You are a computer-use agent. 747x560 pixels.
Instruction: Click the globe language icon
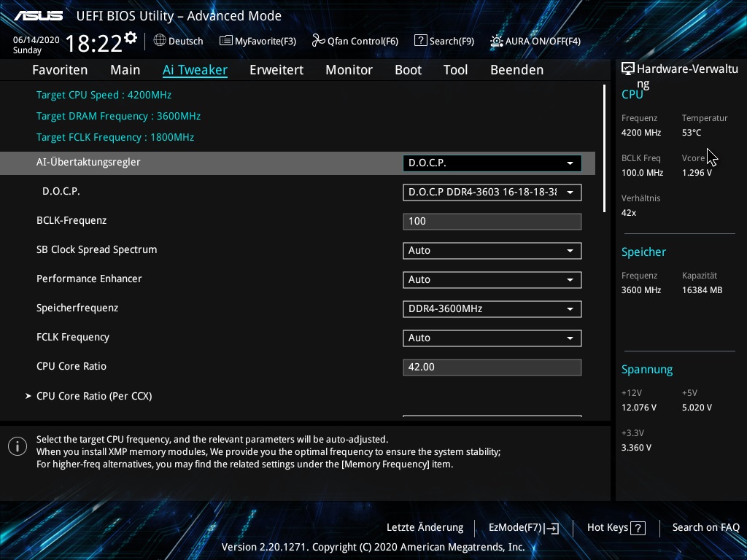[160, 41]
